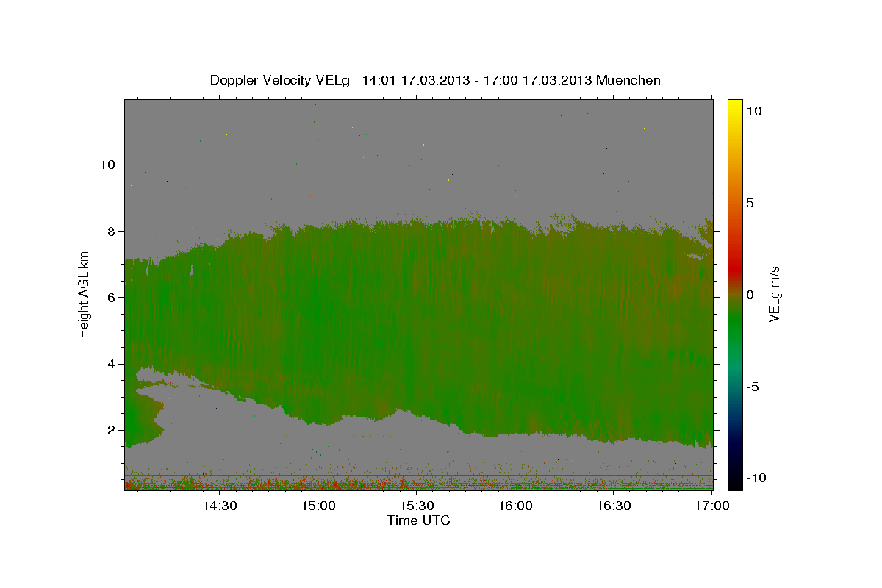Click the '15:30' time axis label
This screenshot has width=882, height=588.
click(x=417, y=506)
